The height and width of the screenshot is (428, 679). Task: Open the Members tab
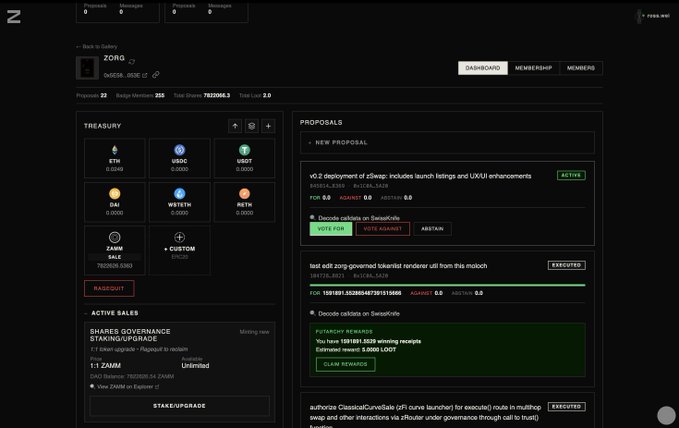coord(581,68)
